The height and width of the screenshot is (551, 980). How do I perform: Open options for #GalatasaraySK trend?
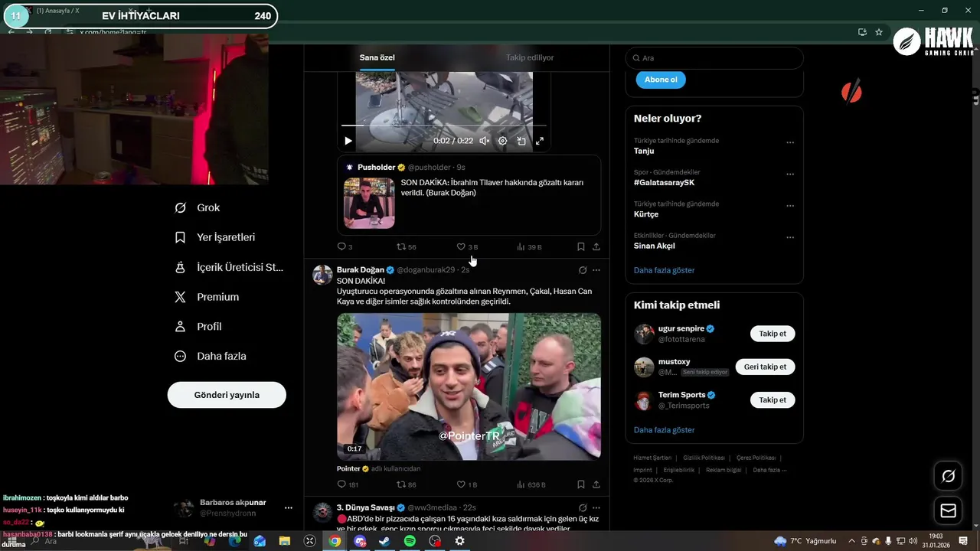click(790, 174)
